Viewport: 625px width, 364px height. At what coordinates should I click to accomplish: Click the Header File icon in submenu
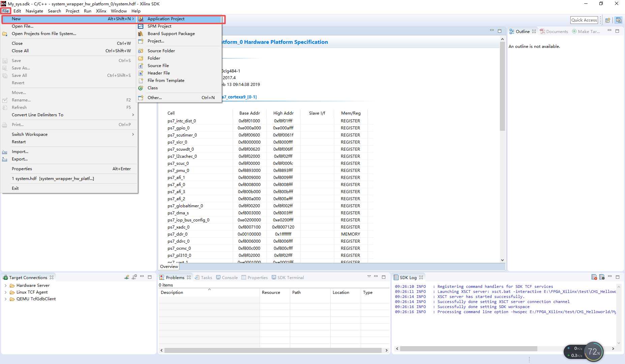point(141,73)
